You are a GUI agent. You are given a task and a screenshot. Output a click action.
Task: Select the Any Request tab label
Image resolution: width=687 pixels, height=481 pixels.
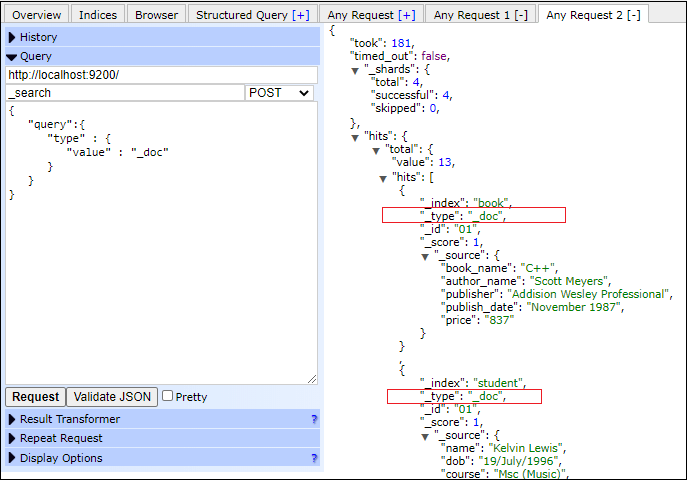click(361, 15)
